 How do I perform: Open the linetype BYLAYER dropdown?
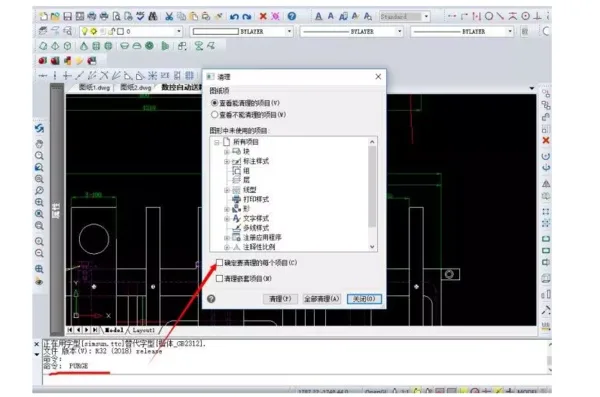coord(399,31)
